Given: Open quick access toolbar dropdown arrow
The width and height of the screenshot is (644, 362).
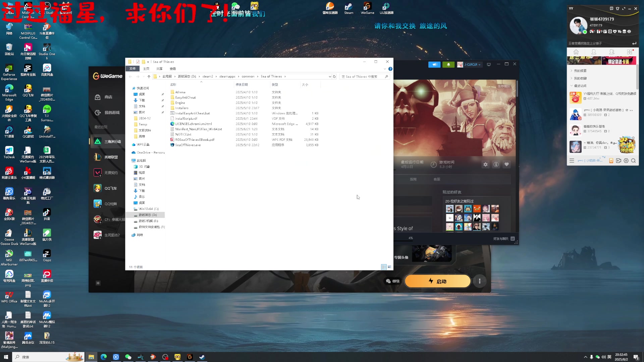Looking at the screenshot, I should coord(148,62).
